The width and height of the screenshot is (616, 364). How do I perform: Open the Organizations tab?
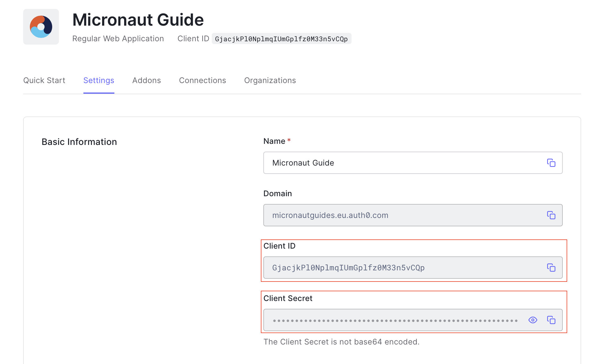[270, 80]
